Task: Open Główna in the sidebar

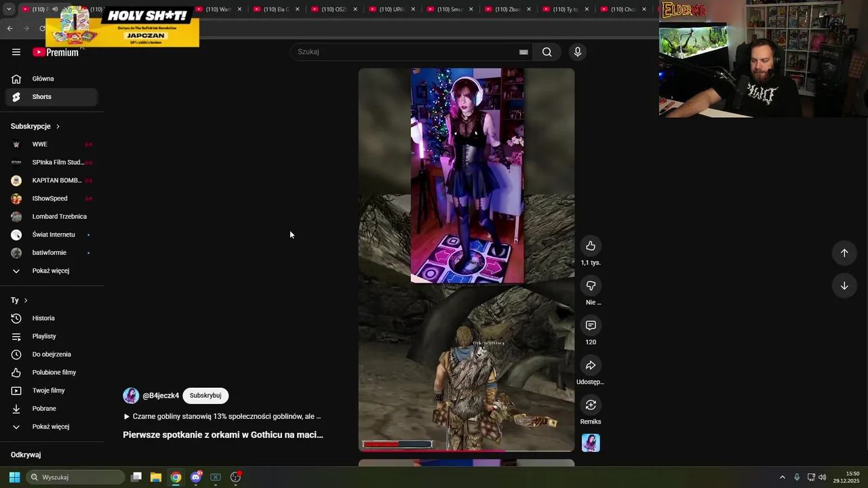Action: [x=52, y=79]
